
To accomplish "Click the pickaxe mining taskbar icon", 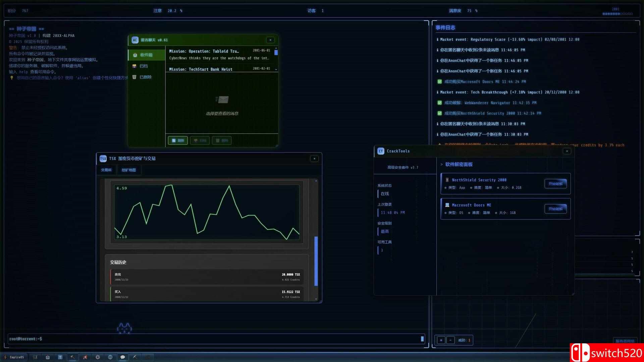I will [x=135, y=357].
